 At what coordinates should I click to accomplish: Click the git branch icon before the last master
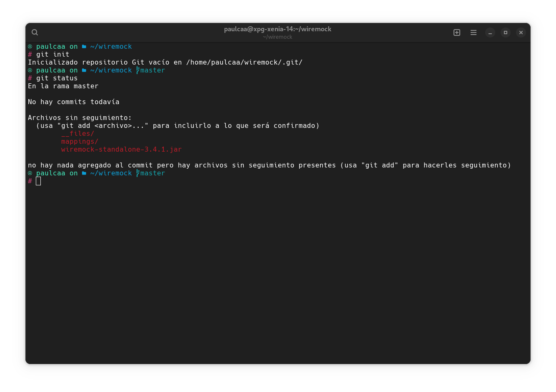click(x=137, y=173)
